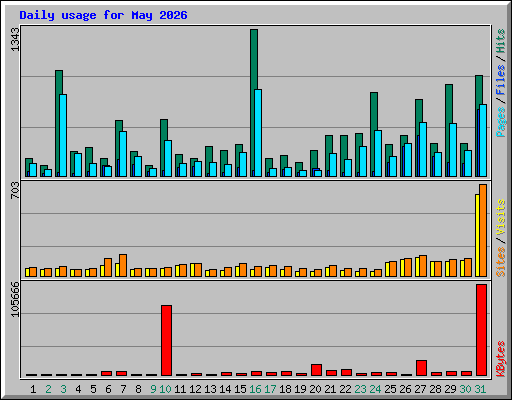Select the 'KBytes' legend label
The width and height of the screenshot is (512, 400).
point(500,359)
